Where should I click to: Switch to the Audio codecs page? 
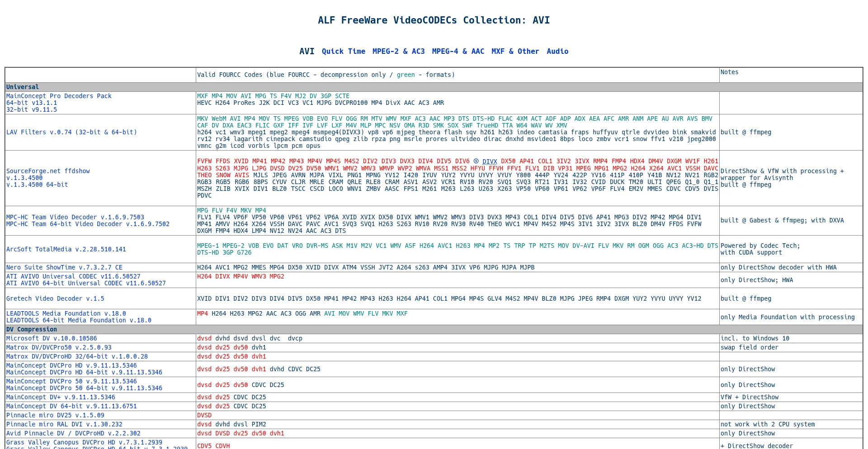click(557, 52)
